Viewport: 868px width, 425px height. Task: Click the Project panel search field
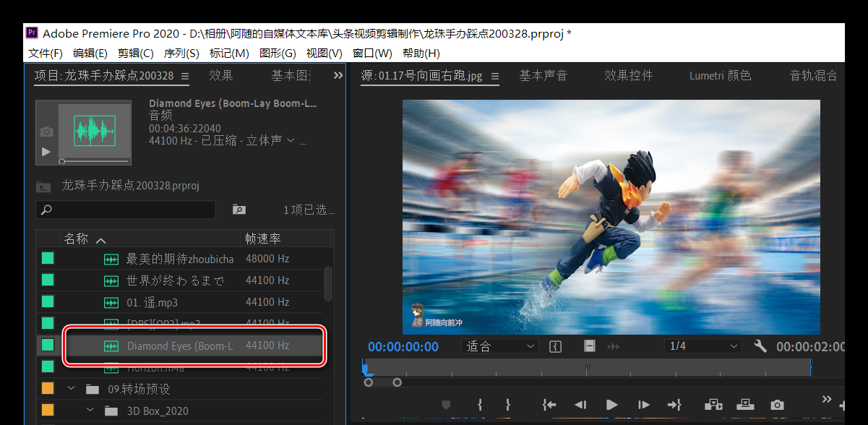(x=126, y=210)
